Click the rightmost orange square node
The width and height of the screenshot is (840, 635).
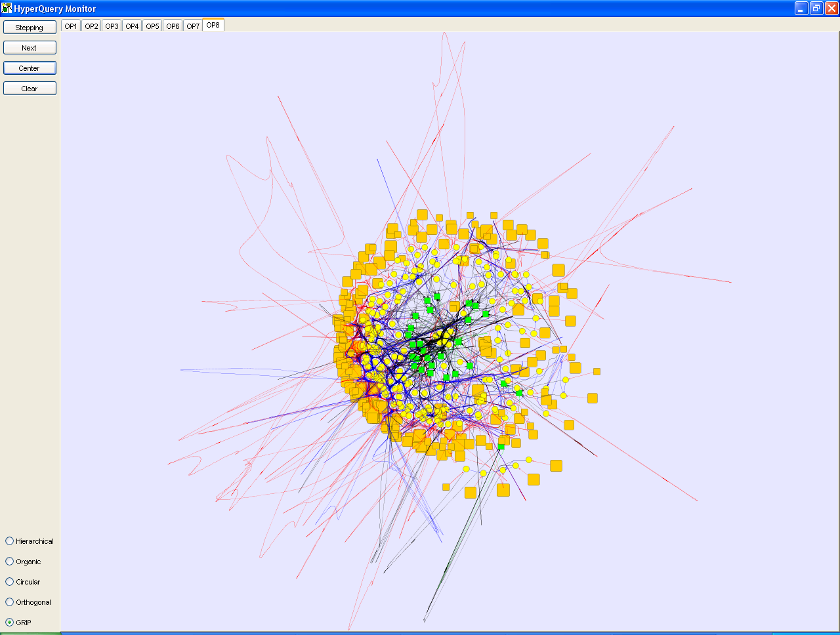pyautogui.click(x=597, y=371)
